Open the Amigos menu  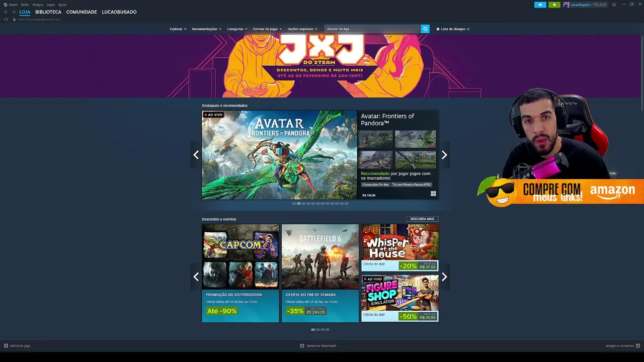click(x=38, y=5)
